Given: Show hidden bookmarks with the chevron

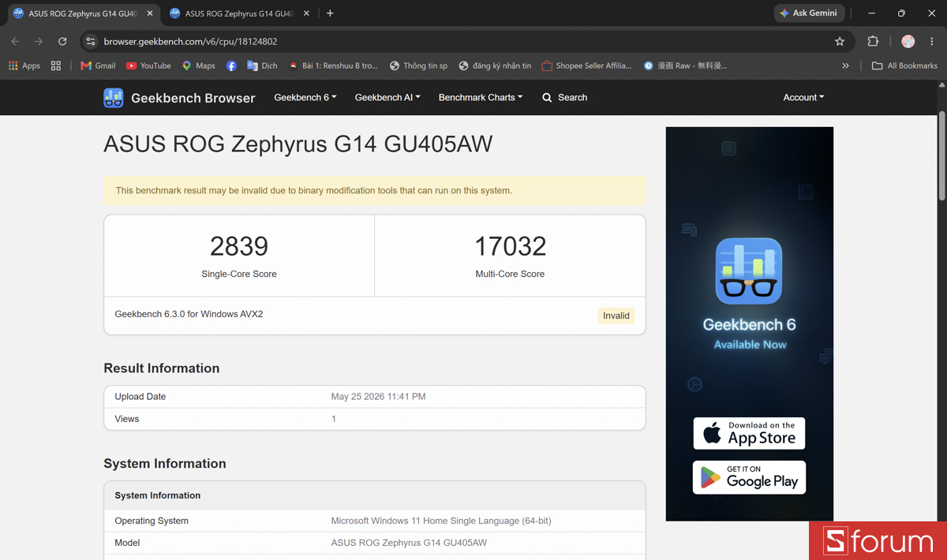Looking at the screenshot, I should pyautogui.click(x=845, y=65).
